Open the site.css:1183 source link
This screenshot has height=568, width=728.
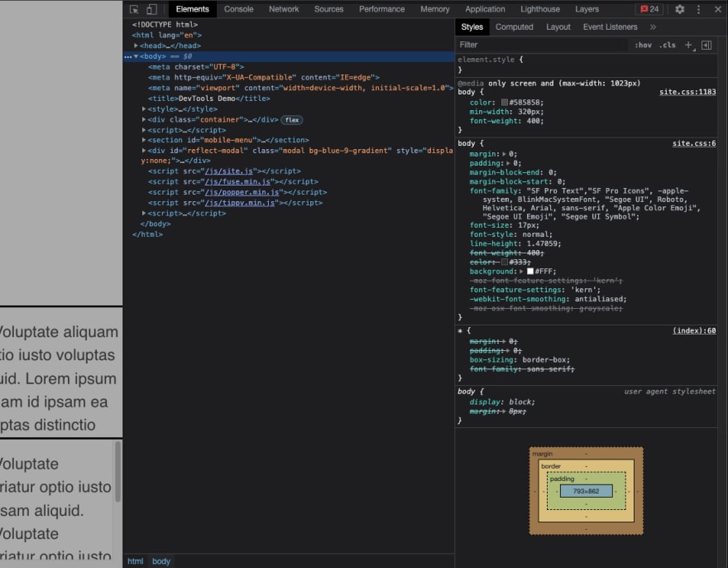687,92
